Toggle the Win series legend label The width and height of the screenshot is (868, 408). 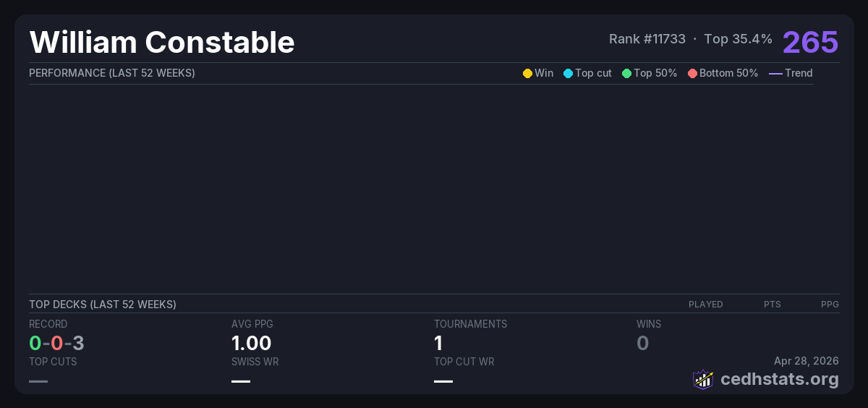(x=544, y=73)
